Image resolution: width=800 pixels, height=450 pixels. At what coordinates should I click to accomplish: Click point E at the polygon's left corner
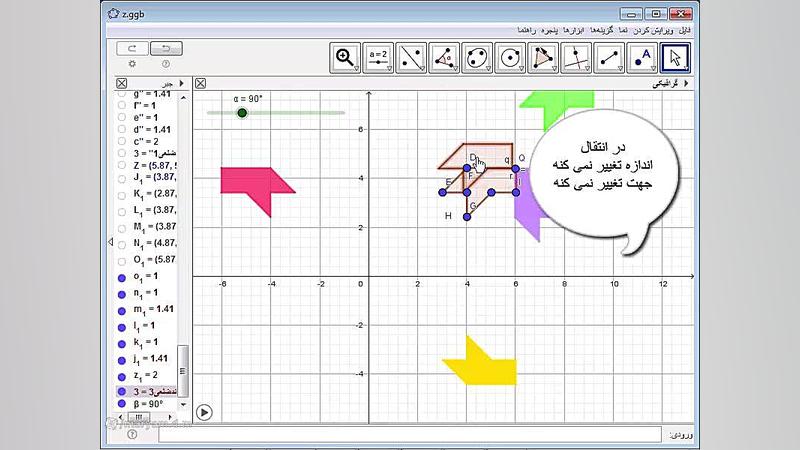[442, 192]
